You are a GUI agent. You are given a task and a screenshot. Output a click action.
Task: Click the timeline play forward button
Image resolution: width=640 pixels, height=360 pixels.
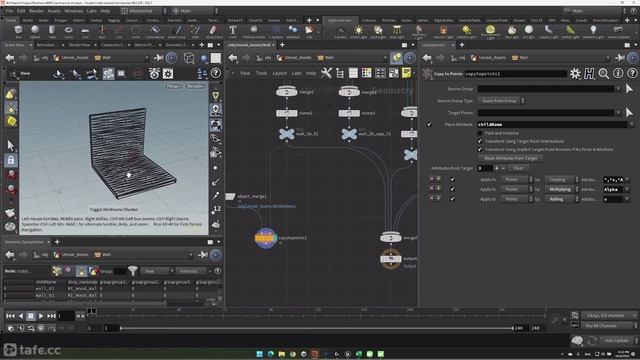(41, 316)
